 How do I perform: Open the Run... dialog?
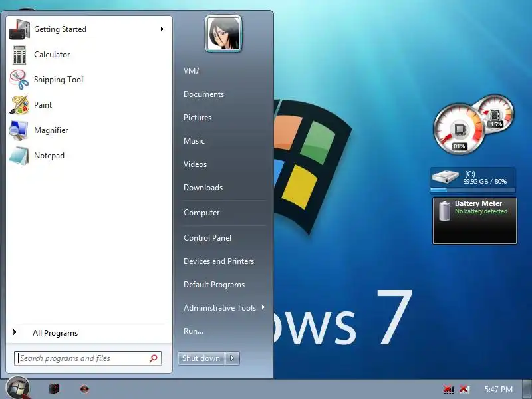(x=194, y=331)
